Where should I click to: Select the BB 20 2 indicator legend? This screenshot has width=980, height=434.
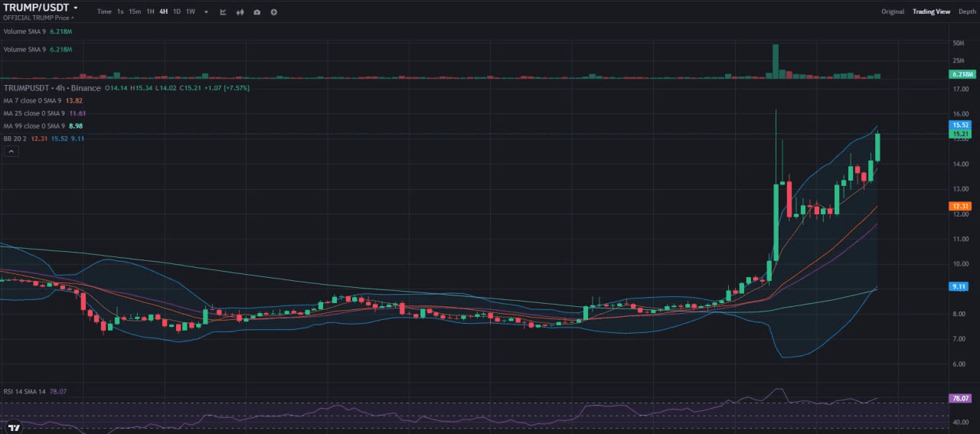[x=44, y=139]
